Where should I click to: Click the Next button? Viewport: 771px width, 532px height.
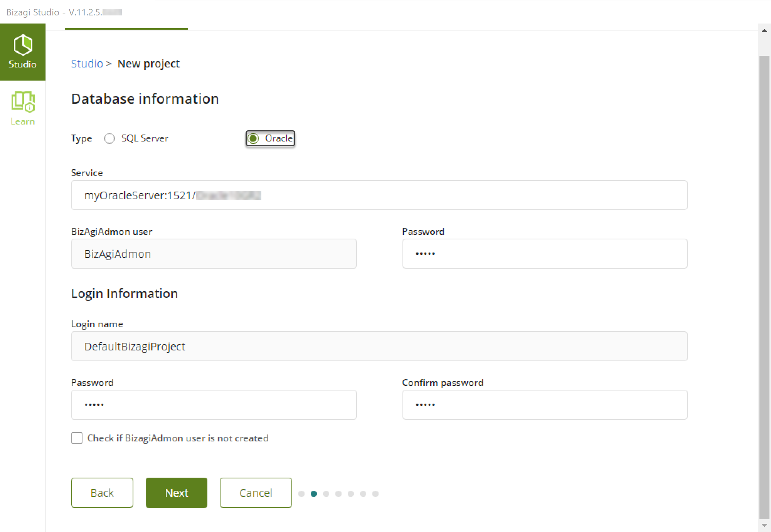(x=177, y=493)
